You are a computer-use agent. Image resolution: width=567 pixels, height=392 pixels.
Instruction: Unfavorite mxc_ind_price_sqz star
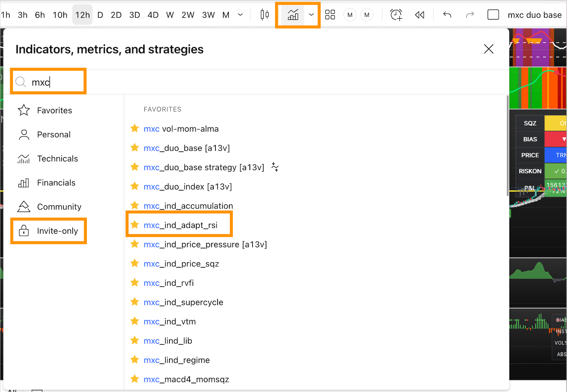click(135, 263)
